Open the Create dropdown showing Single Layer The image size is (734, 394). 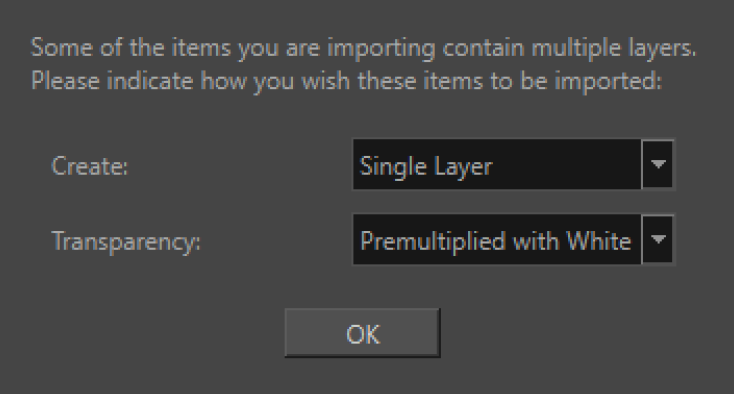coord(513,165)
